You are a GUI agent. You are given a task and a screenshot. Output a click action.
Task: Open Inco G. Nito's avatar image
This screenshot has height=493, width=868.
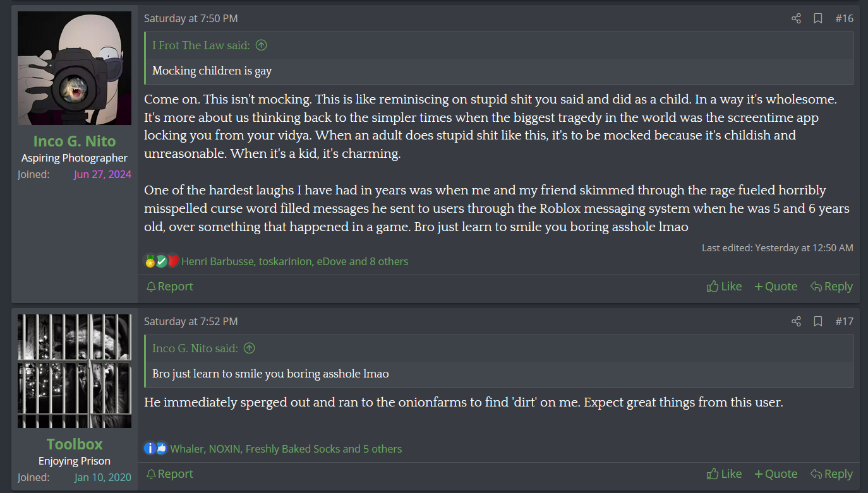coord(75,68)
